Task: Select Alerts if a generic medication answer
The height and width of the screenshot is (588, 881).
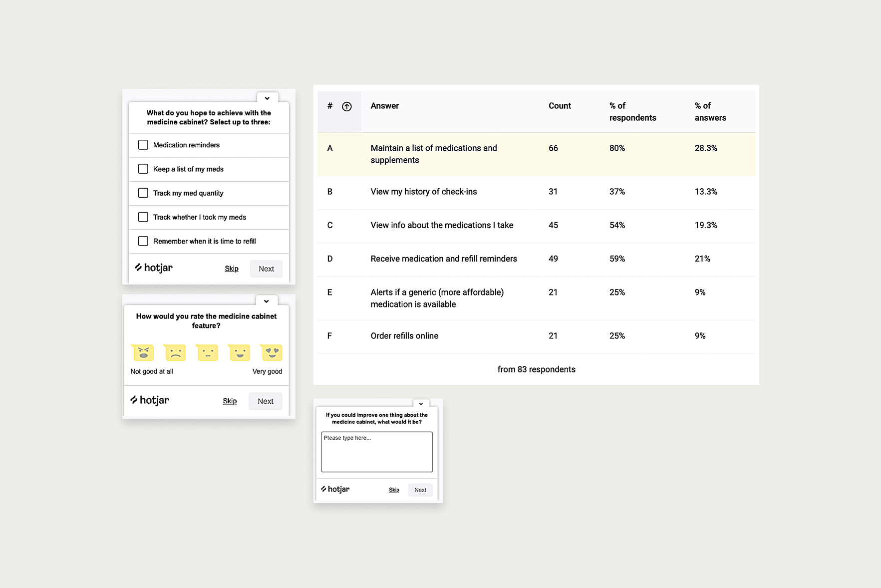Action: point(437,298)
